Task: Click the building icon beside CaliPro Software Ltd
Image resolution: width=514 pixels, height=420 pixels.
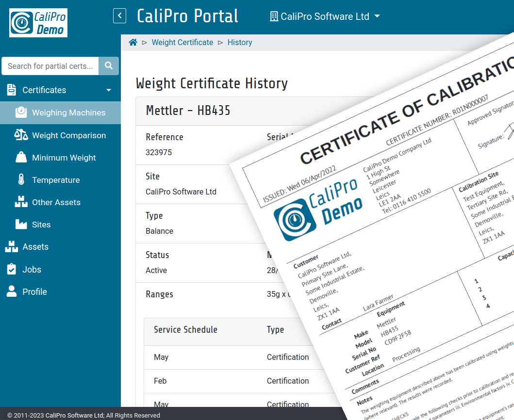Action: pyautogui.click(x=274, y=16)
